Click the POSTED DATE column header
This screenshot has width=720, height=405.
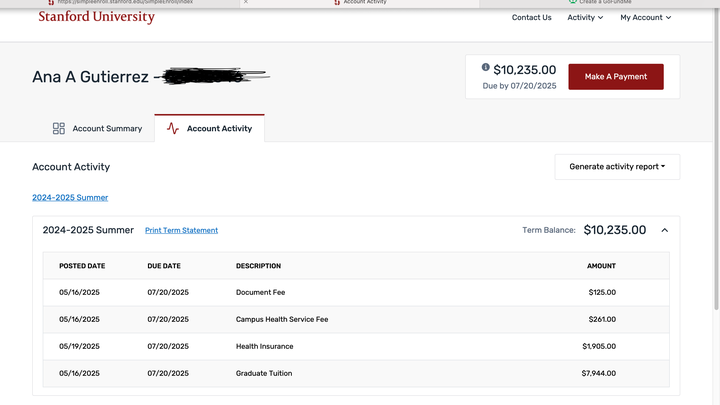(82, 266)
